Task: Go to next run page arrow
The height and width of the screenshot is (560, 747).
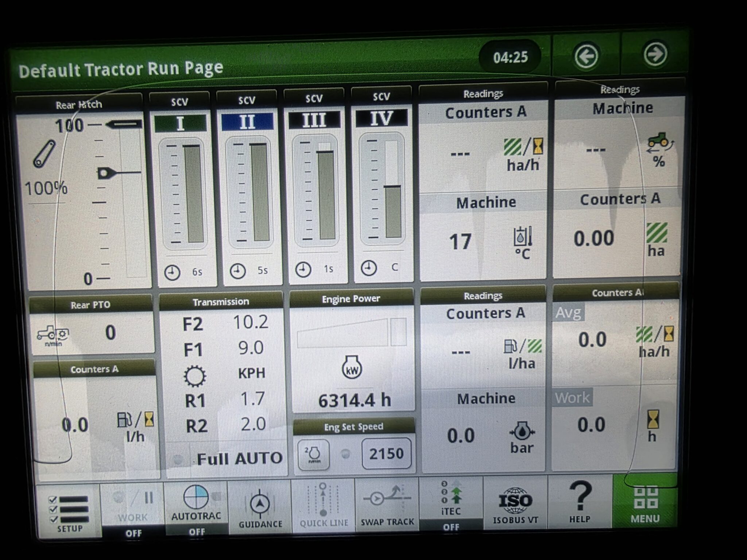Action: (x=655, y=55)
